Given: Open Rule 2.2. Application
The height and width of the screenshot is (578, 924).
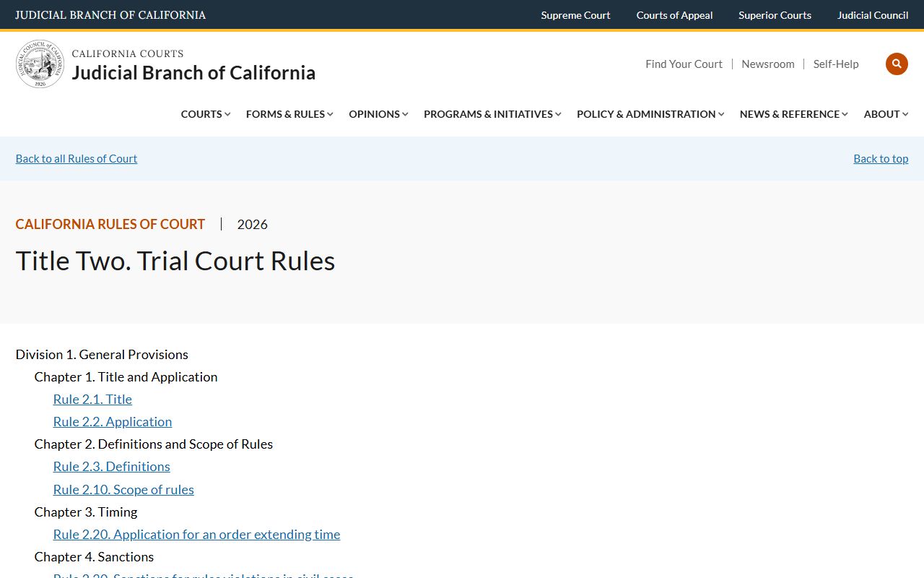Looking at the screenshot, I should click(x=113, y=422).
